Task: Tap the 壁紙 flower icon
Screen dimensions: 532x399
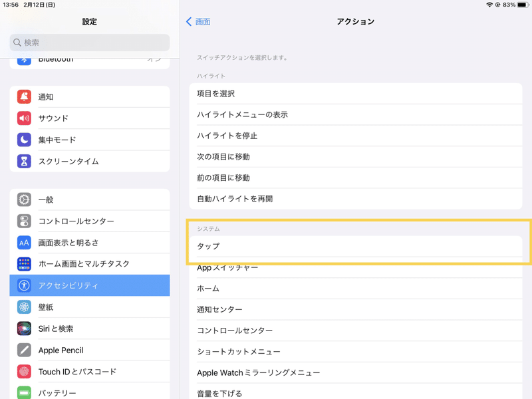Action: point(25,307)
